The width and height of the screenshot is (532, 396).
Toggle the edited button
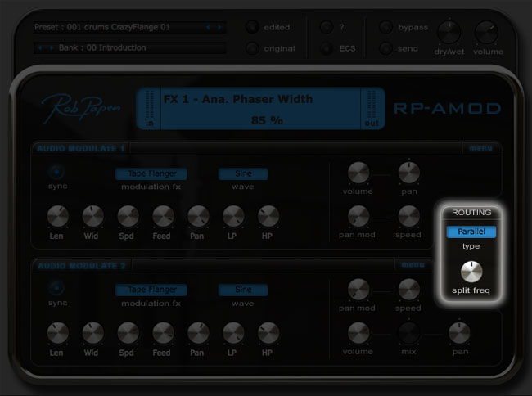pos(252,27)
